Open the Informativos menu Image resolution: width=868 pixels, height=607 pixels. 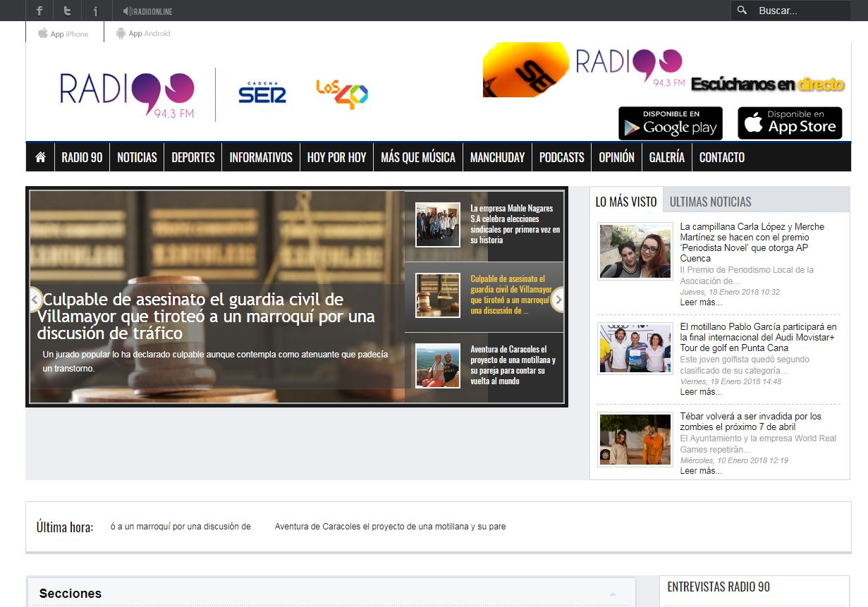click(261, 157)
